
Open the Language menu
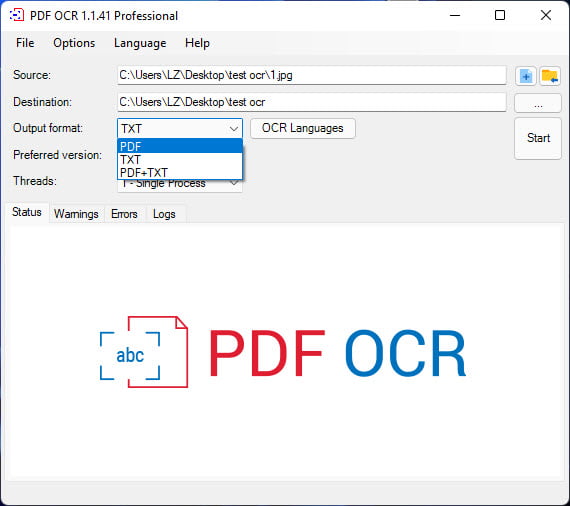(x=140, y=43)
